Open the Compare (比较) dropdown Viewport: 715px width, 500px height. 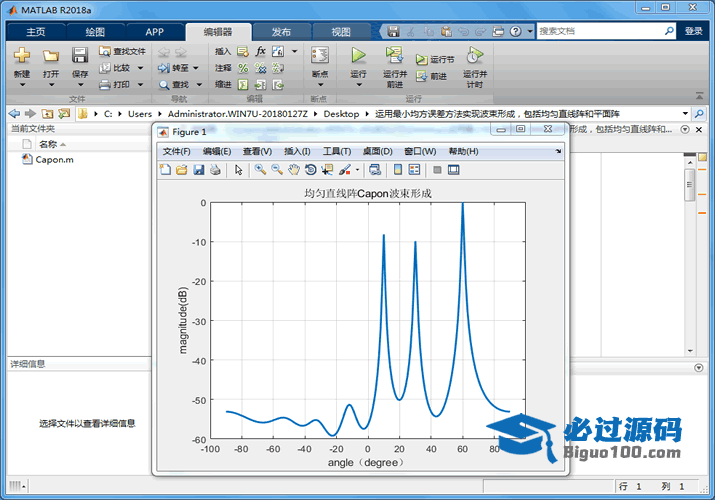(x=140, y=68)
